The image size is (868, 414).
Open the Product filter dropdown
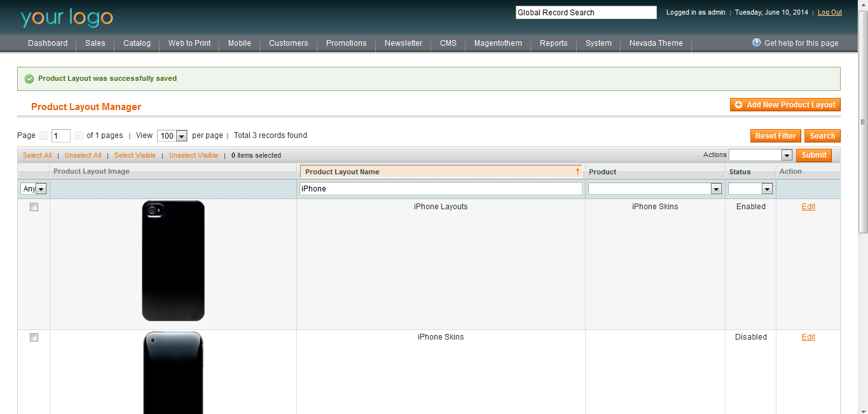pos(655,189)
